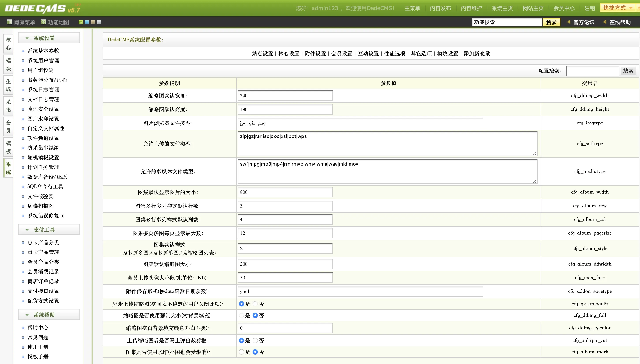
Task: Click the 功能地图 grid icon
Action: point(43,22)
